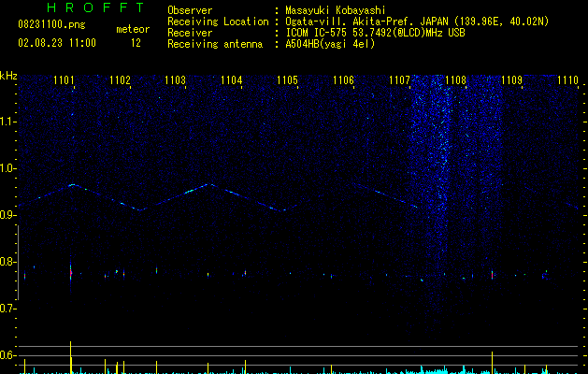Screen dimensions: 588x374
Task: Click the 1.0 kHz frequency label
Action: click(7, 168)
